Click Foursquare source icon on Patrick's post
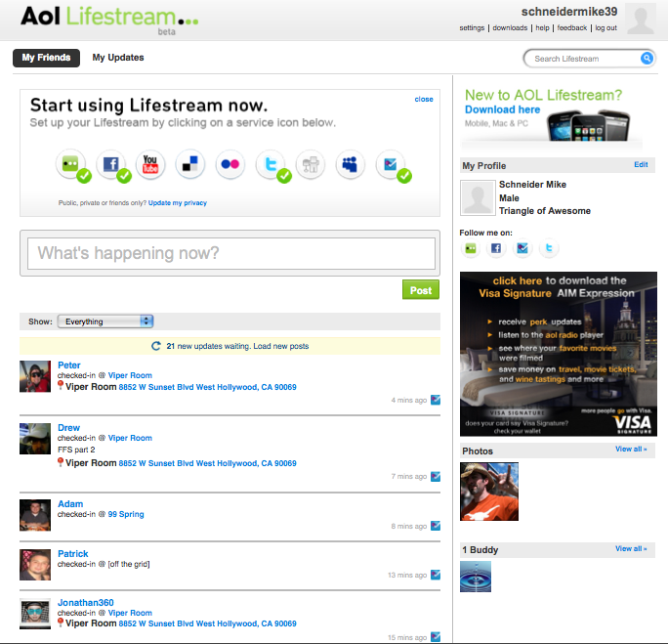The image size is (668, 644). [x=436, y=575]
